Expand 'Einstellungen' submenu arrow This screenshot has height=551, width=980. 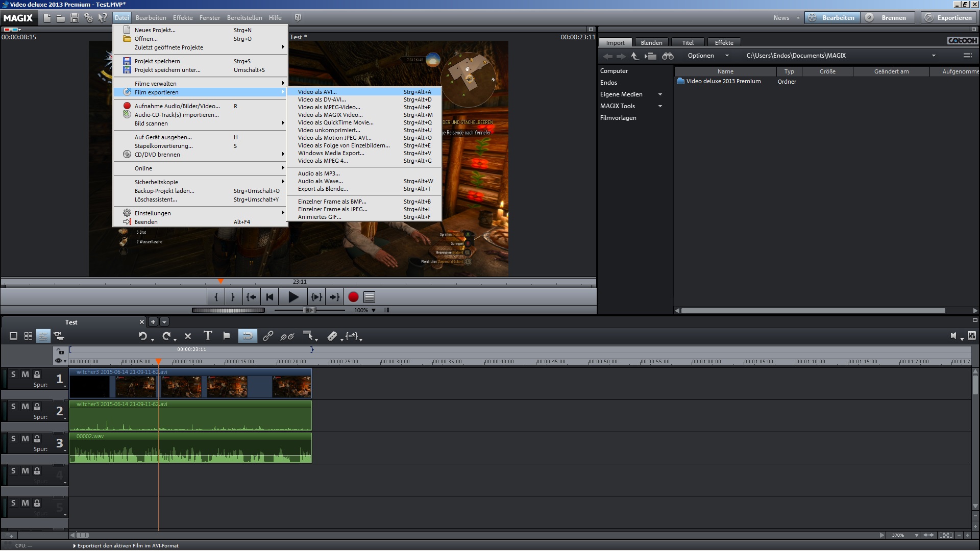coord(283,213)
